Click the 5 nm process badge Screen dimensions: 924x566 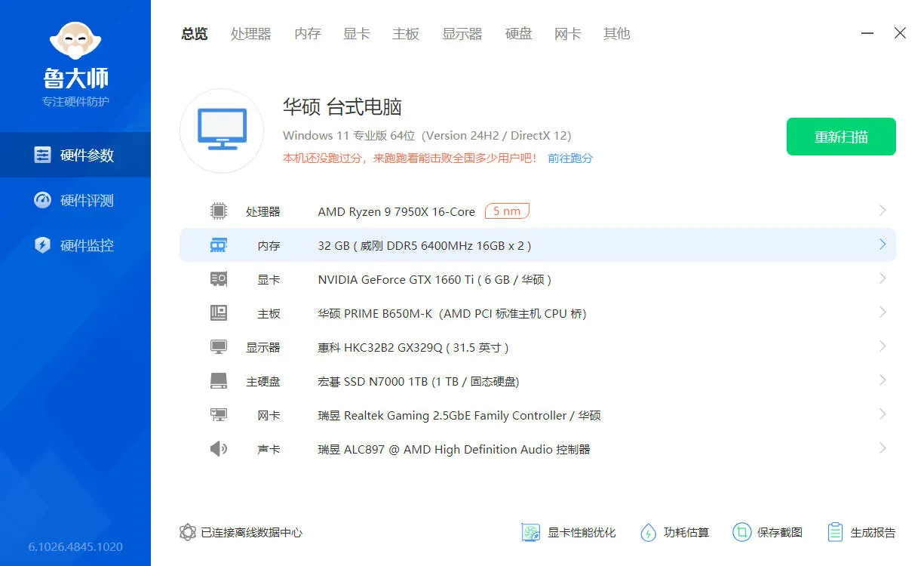[x=507, y=211]
